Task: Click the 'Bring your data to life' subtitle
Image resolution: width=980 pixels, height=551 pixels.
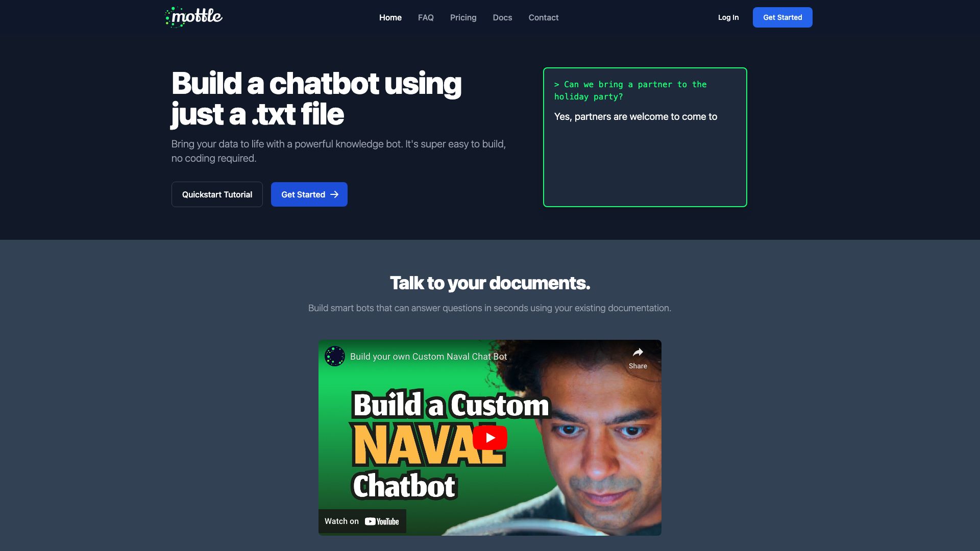Action: point(338,151)
